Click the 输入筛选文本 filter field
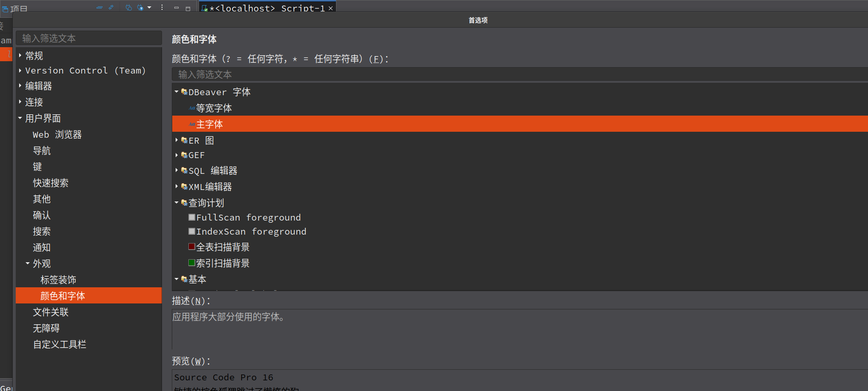 tap(89, 38)
